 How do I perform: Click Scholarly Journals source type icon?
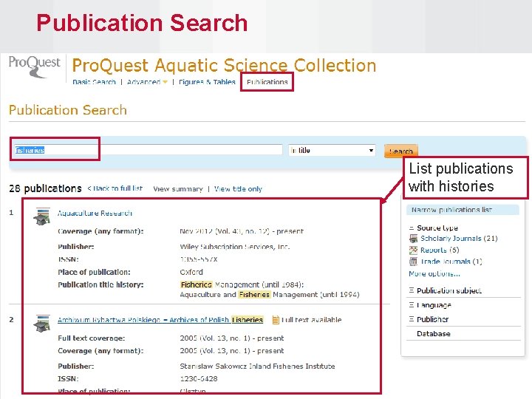[413, 239]
